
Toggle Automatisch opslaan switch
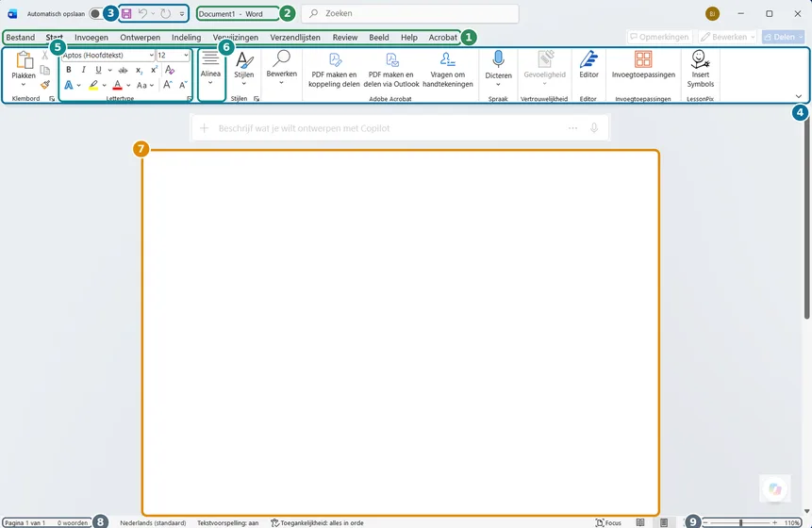click(x=96, y=14)
